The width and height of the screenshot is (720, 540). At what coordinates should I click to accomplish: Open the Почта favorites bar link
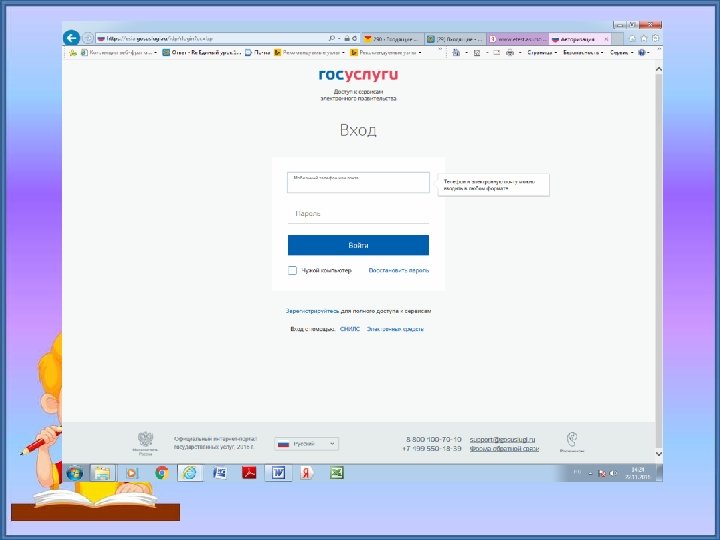coord(257,53)
